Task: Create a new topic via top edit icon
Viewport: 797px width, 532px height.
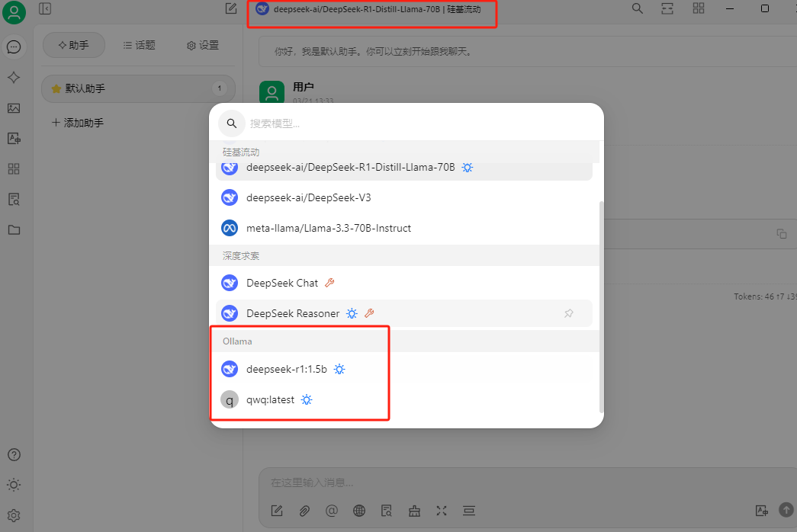Action: [x=231, y=8]
